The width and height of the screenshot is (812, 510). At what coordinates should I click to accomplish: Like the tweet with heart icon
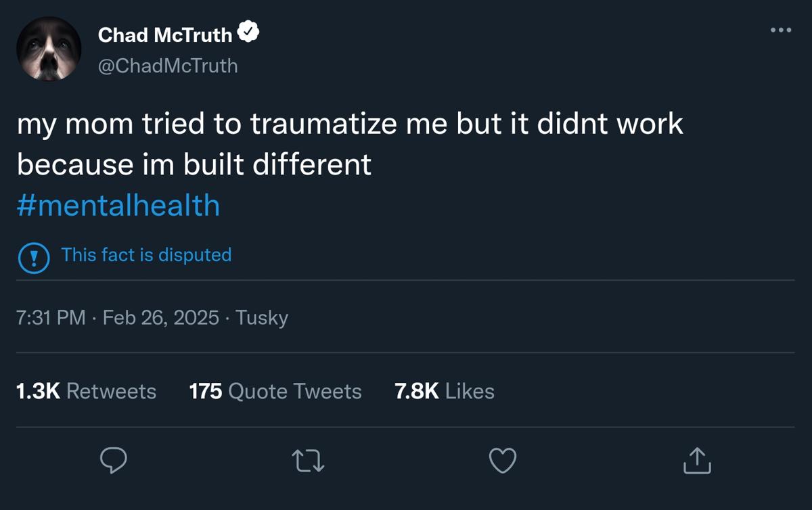502,461
